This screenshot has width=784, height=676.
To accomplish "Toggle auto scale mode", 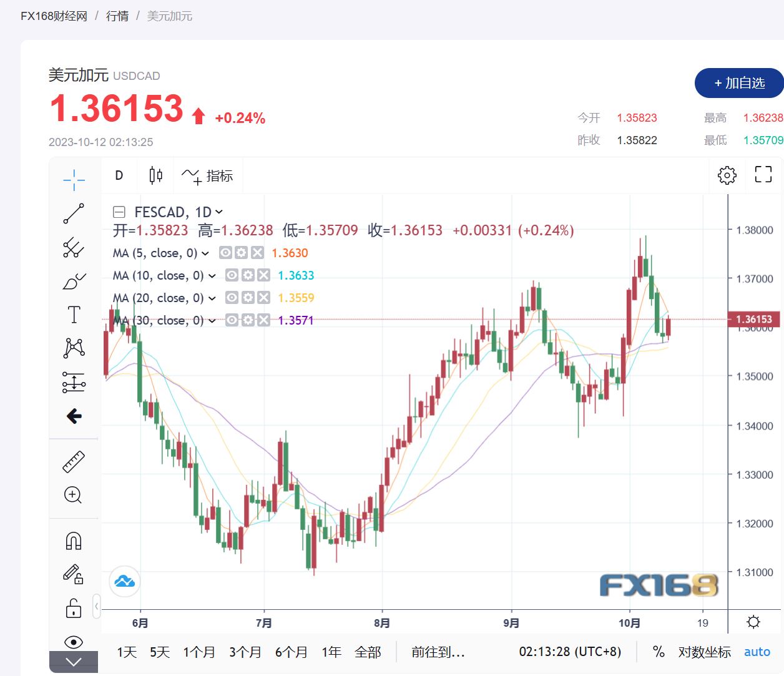I will point(757,652).
